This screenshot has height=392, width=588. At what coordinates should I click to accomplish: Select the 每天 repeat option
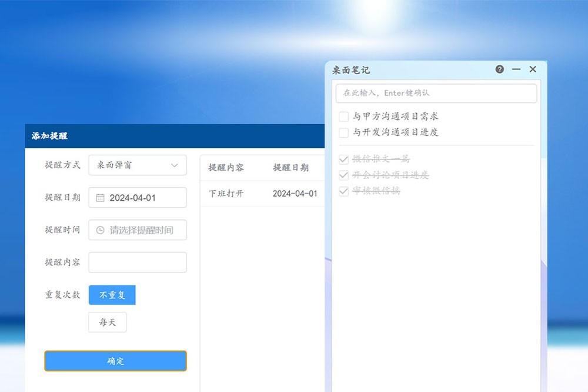108,323
